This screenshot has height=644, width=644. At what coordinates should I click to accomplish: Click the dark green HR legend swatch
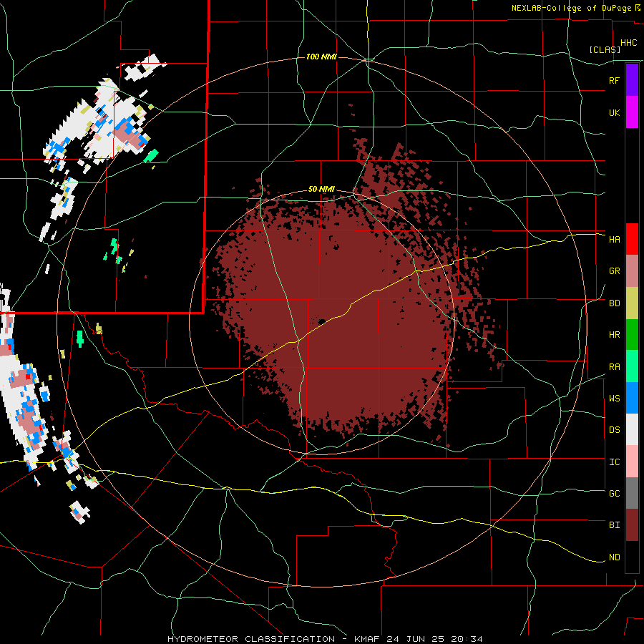tap(632, 334)
